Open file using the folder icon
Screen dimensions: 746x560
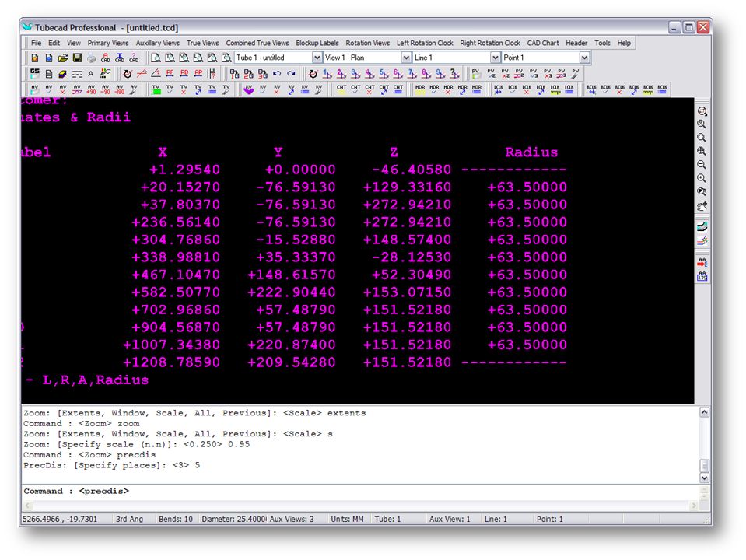(x=63, y=58)
